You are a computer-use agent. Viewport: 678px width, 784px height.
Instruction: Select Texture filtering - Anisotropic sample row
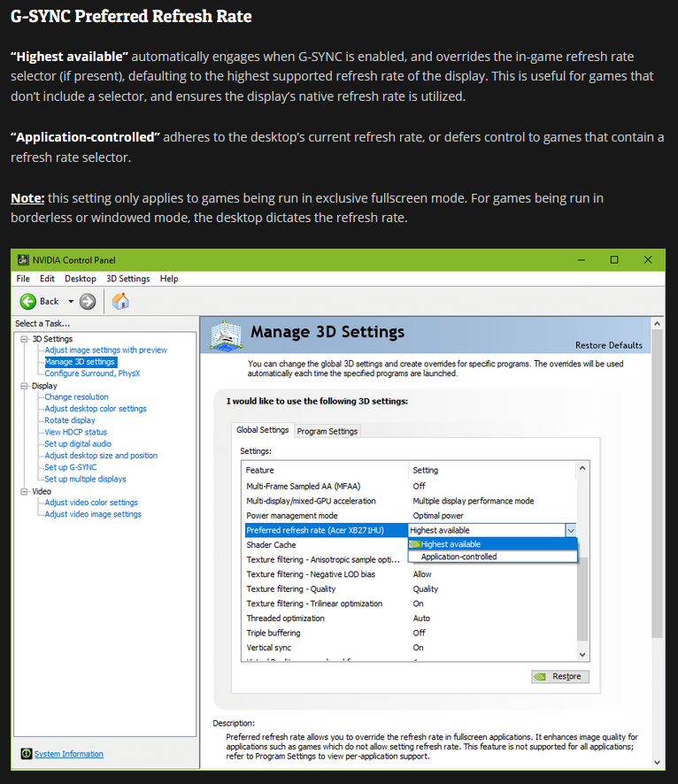click(x=325, y=559)
